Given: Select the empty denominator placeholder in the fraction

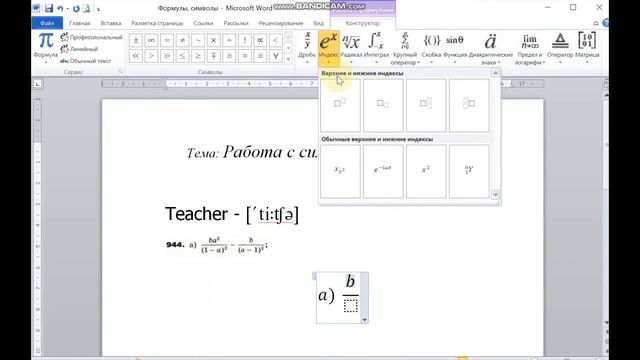Looking at the screenshot, I should pyautogui.click(x=350, y=306).
